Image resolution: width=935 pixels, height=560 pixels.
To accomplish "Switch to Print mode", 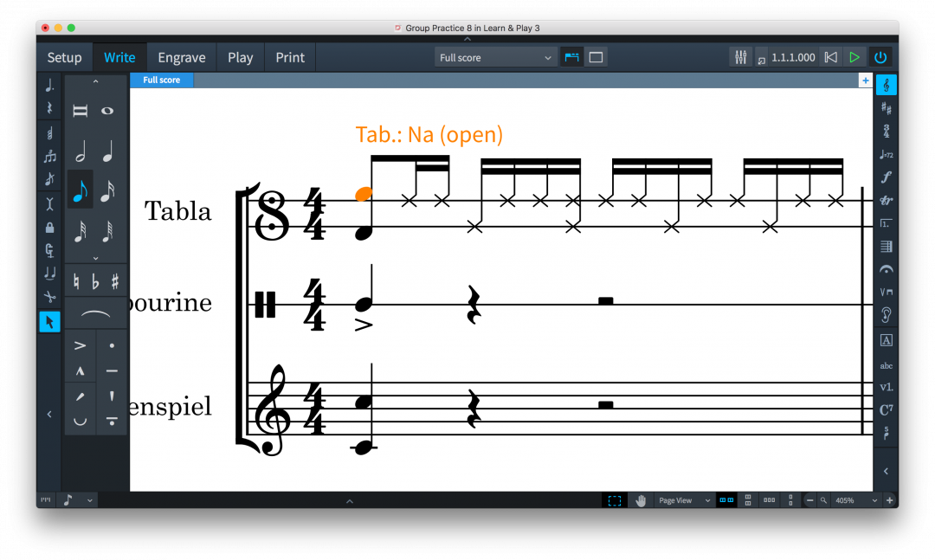I will coord(290,58).
